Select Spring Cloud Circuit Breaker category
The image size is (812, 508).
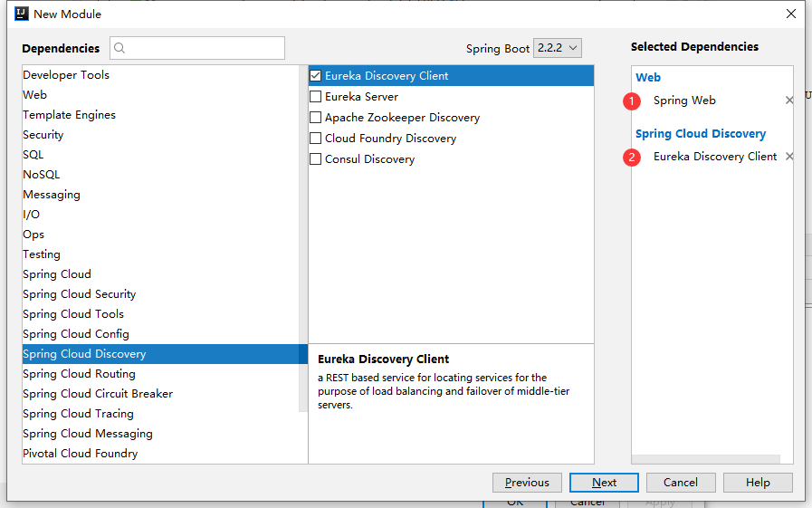tap(160, 394)
